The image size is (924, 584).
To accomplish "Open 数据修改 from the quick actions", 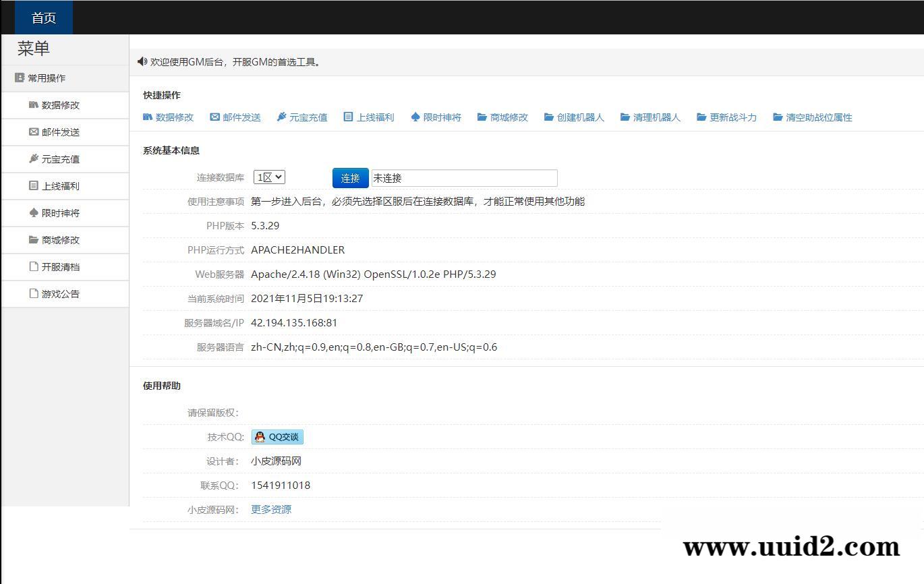I will (x=168, y=117).
